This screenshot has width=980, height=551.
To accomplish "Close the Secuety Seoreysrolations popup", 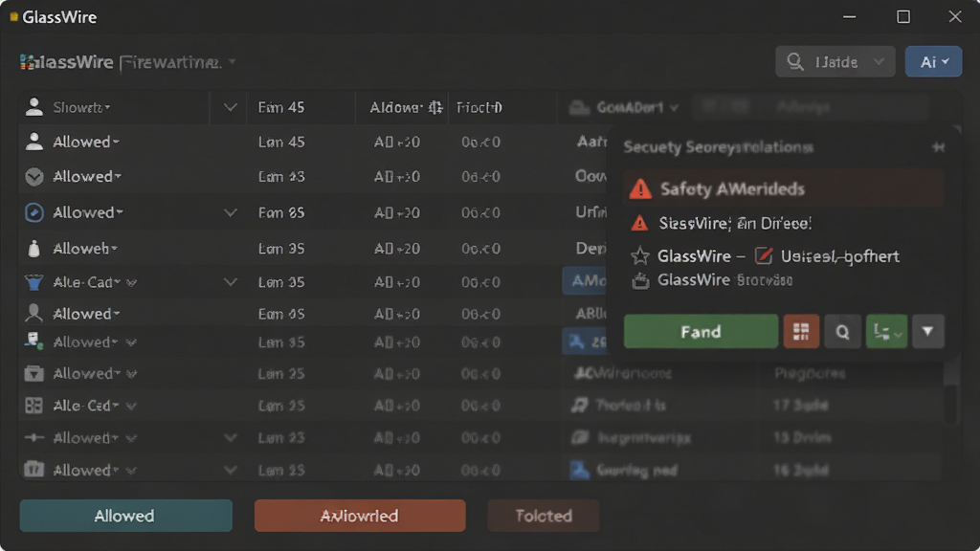I will 938,146.
